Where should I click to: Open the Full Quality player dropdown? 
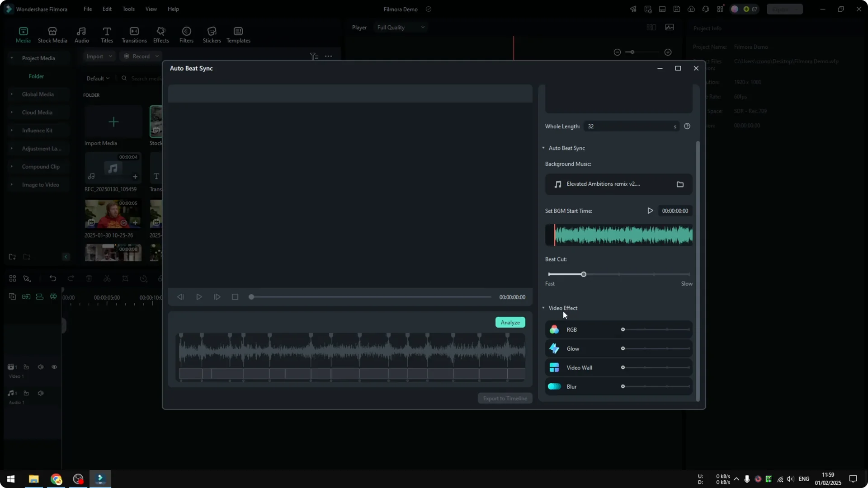coord(400,27)
